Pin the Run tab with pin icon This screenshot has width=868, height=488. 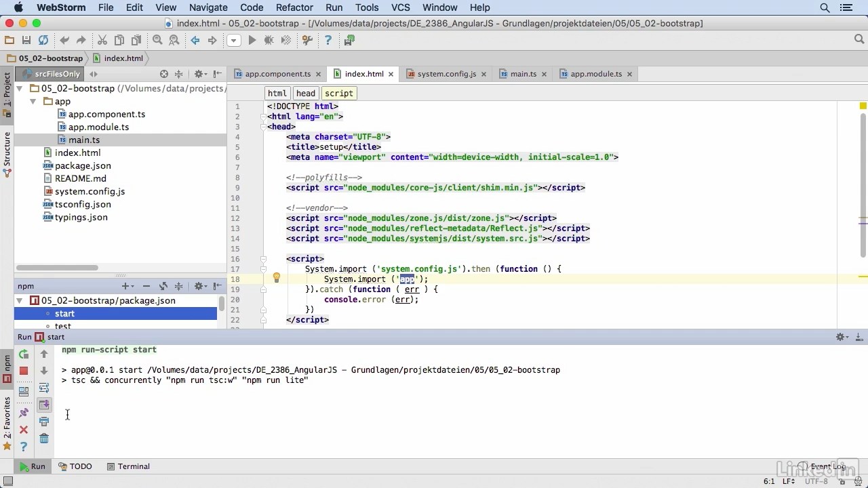tap(24, 412)
